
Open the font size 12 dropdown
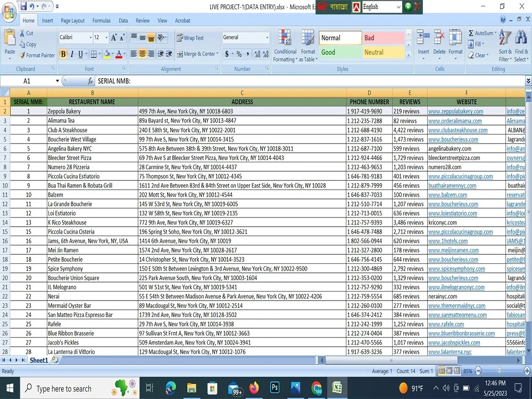(106, 37)
